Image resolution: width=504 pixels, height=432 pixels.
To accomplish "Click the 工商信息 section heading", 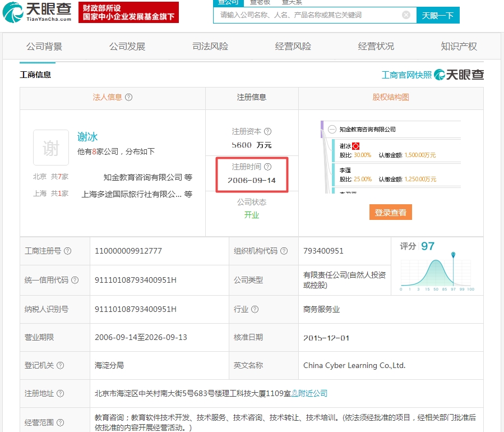I will tap(35, 75).
